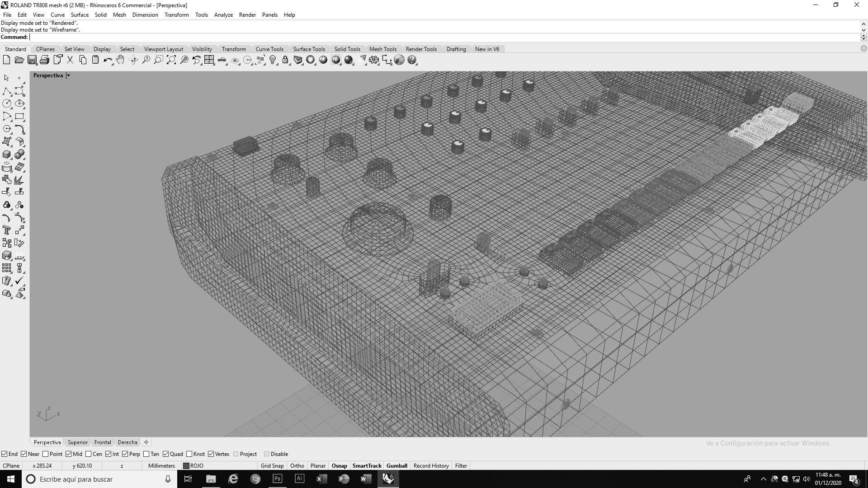Switch to the Derecha viewport tab

pos(127,442)
